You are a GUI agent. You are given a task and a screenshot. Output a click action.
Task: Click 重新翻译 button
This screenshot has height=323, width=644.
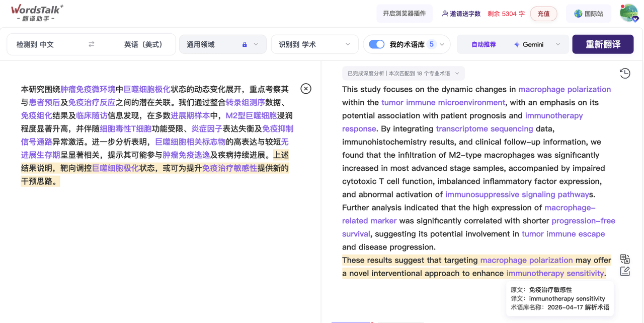[603, 44]
